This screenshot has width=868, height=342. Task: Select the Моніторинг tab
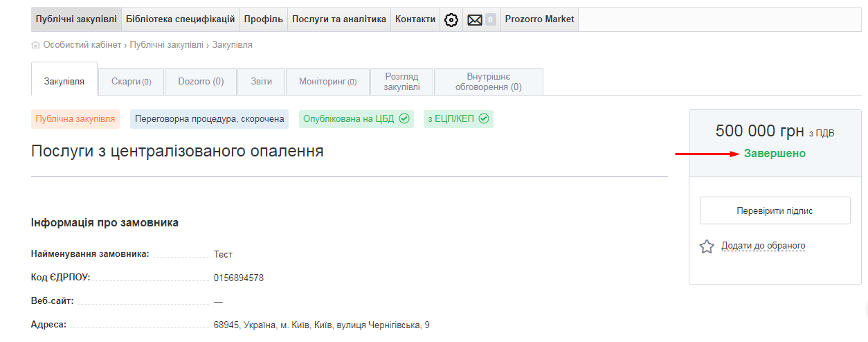(327, 82)
